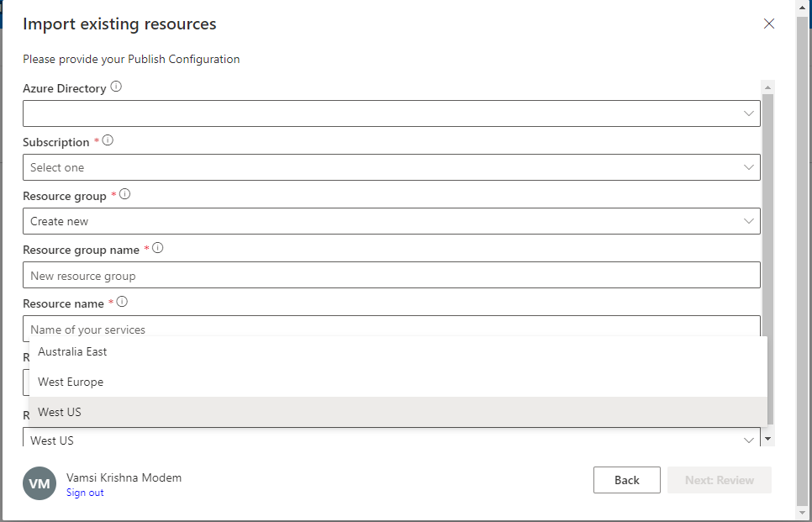Image resolution: width=812 pixels, height=522 pixels.
Task: Open the Resource group Create new dropdown
Action: (x=391, y=221)
